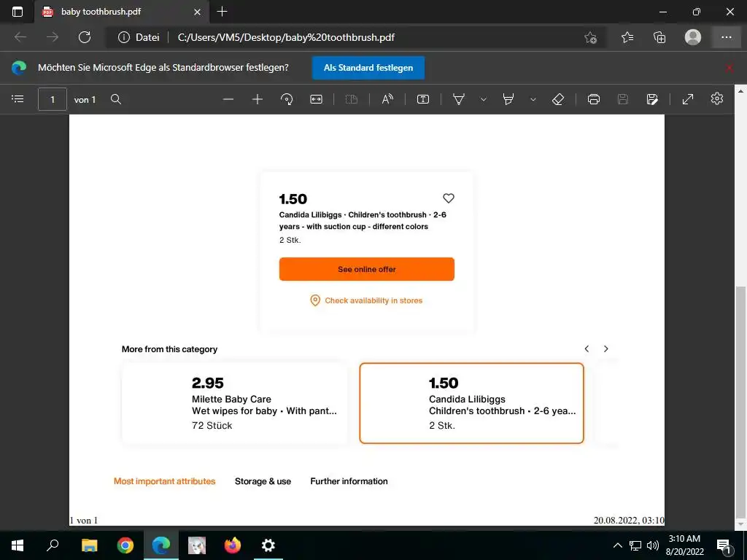Dismiss the default browser prompt
The image size is (747, 560).
(x=729, y=68)
